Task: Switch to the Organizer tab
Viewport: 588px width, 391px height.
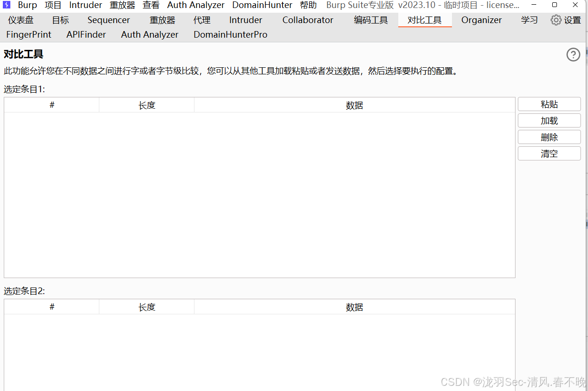Action: [x=482, y=20]
